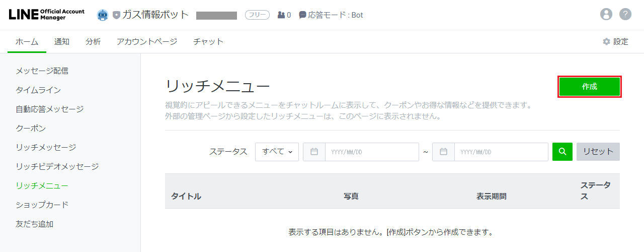This screenshot has height=252, width=644.
Task: Click the 応答モード : Bot text
Action: [x=336, y=15]
